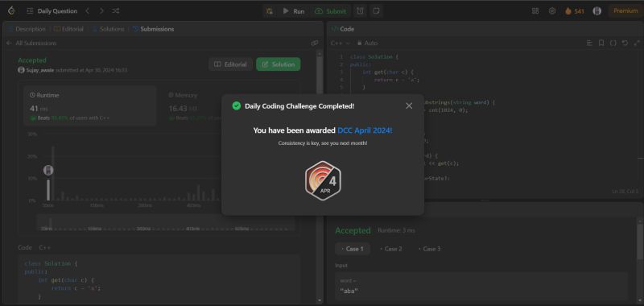Open the settings gear icon

[552, 11]
